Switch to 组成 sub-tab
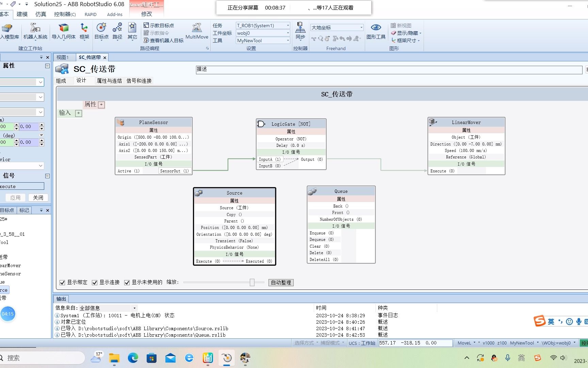Viewport: 588px width, 368px height. tap(61, 81)
